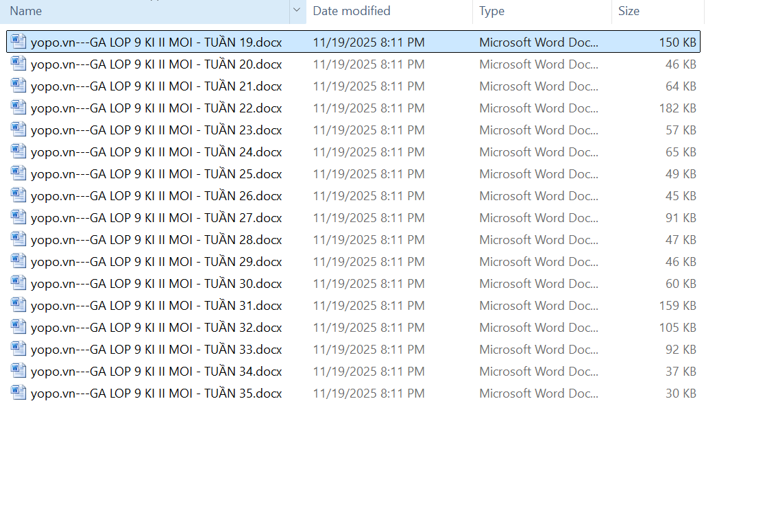The image size is (778, 532).
Task: Click the Word icon for TUẦN 35.docx
Action: point(19,393)
